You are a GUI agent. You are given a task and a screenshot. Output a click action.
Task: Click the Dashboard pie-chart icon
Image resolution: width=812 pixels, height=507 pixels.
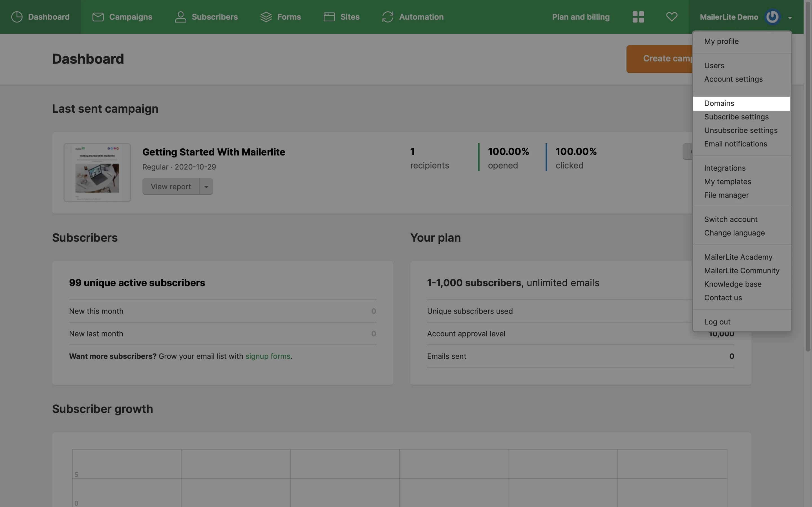click(x=17, y=17)
